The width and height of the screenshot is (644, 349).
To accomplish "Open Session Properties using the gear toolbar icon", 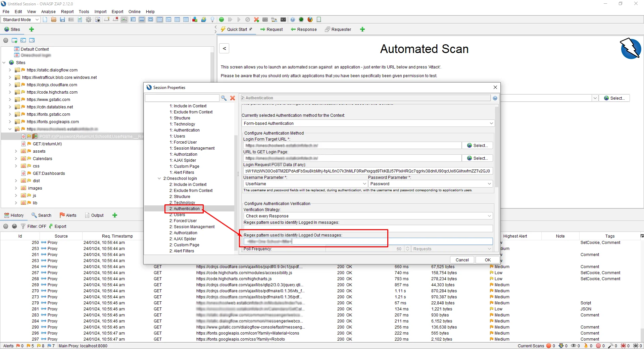I will pos(89,19).
